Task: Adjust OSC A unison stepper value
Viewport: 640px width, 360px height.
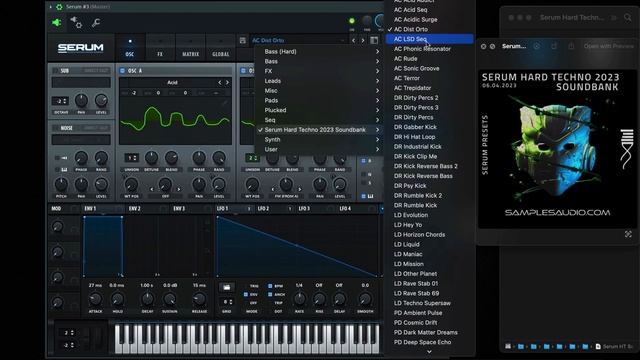Action: [131, 158]
